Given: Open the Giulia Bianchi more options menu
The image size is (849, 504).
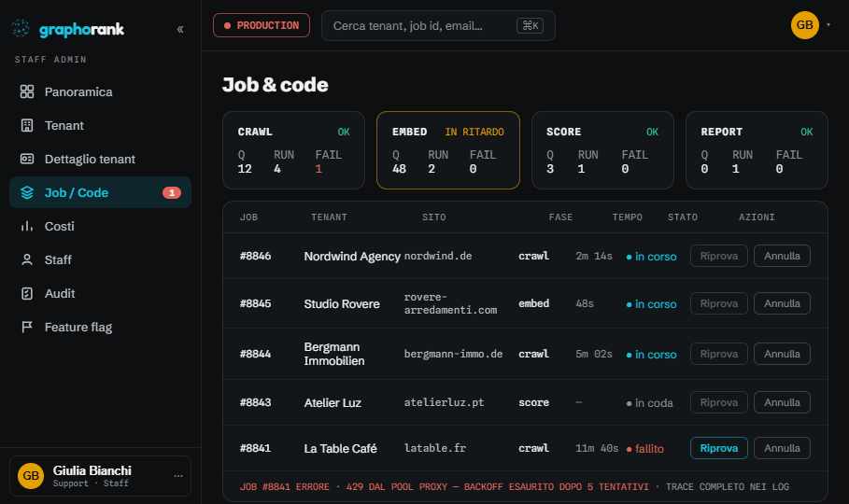Looking at the screenshot, I should pyautogui.click(x=178, y=476).
